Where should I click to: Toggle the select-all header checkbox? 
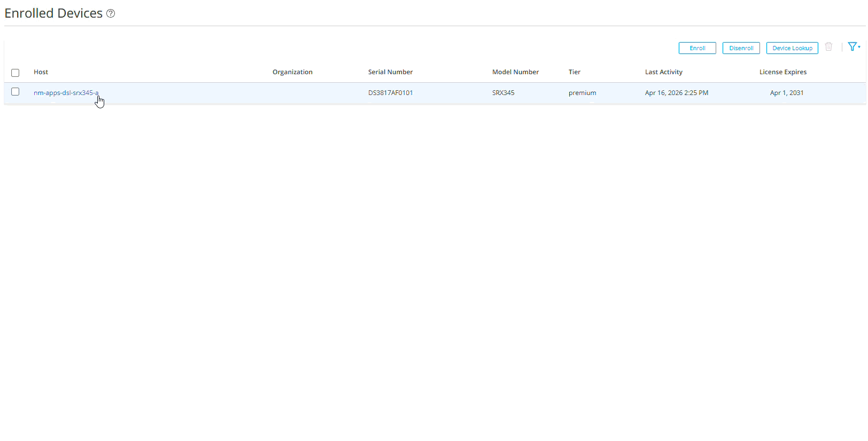(x=15, y=73)
